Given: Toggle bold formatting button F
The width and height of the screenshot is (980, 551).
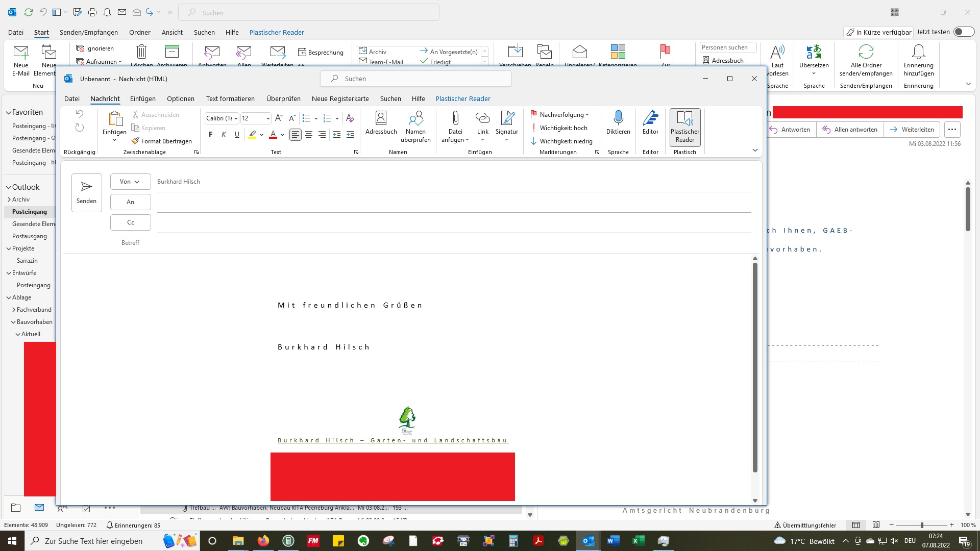Looking at the screenshot, I should click(210, 135).
